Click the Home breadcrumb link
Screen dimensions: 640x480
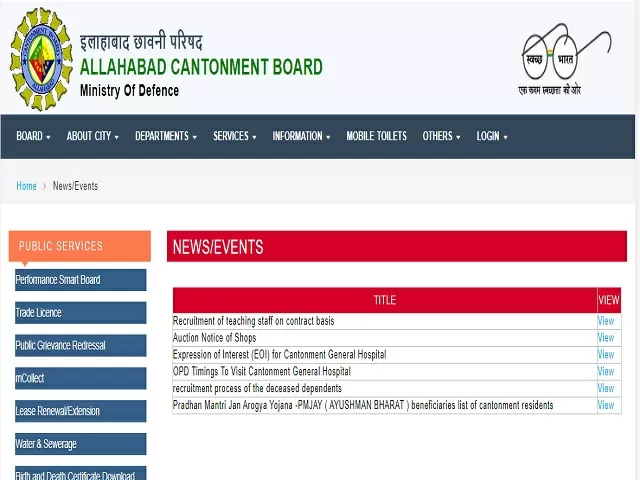click(26, 186)
